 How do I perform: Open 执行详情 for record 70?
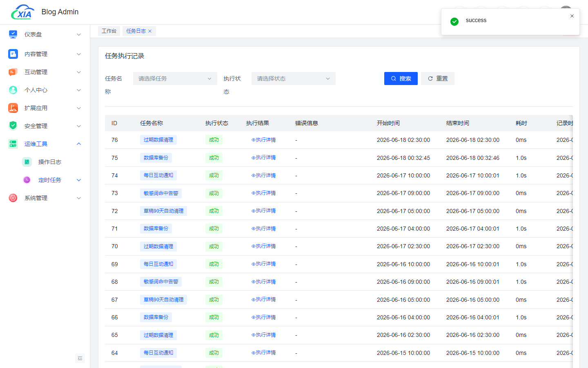pyautogui.click(x=263, y=246)
